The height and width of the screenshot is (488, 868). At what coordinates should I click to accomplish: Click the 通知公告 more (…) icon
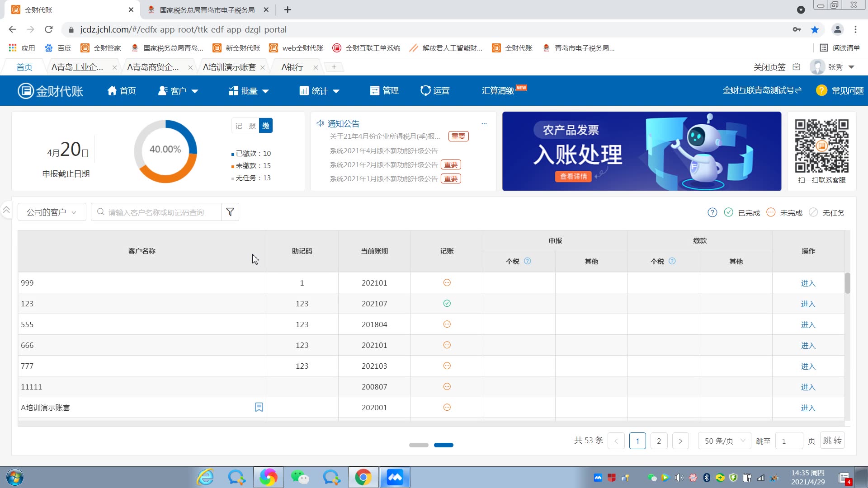[484, 123]
